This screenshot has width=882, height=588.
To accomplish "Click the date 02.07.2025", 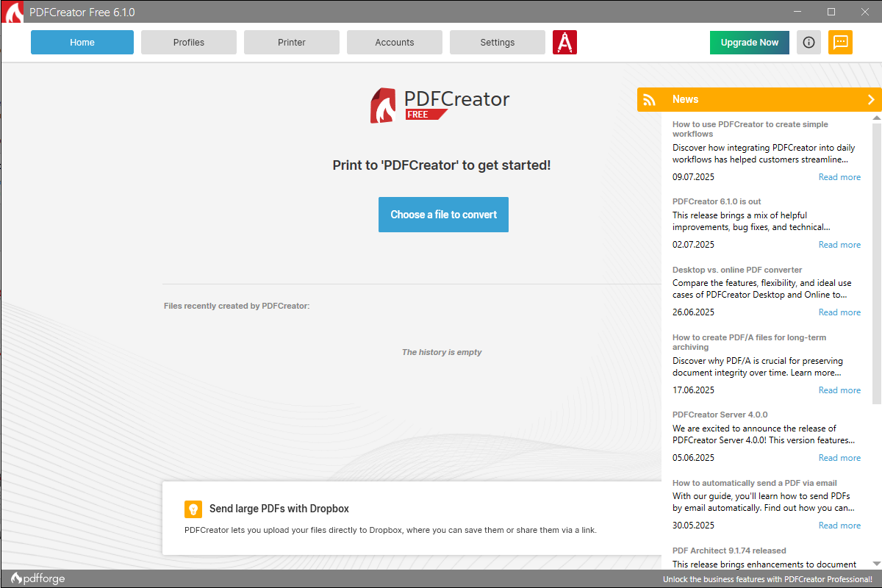I will [x=693, y=245].
